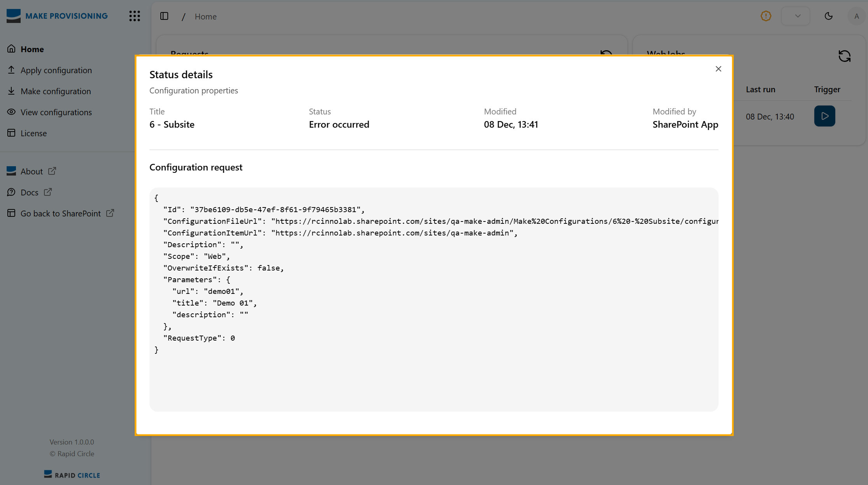Viewport: 868px width, 485px height.
Task: Refresh the WebJobs panel
Action: (844, 56)
